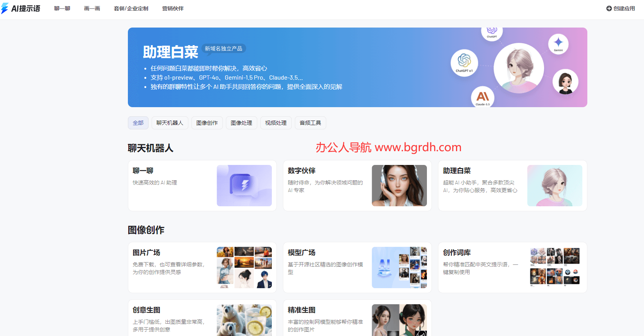Image resolution: width=644 pixels, height=336 pixels.
Task: Click the description starting 免费下载
Action: (169, 268)
